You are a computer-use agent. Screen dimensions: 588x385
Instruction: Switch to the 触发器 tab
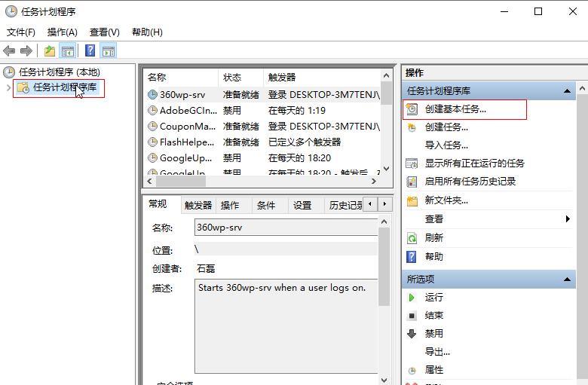[x=198, y=206]
